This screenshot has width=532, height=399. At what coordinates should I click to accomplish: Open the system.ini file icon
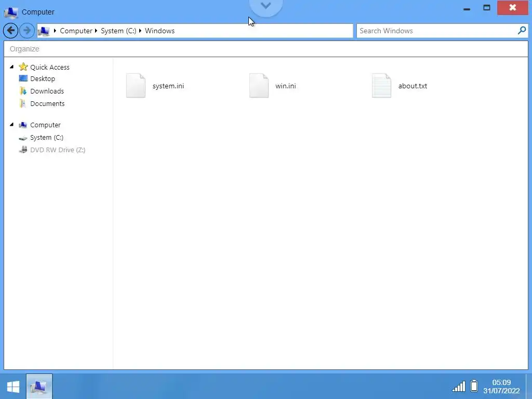136,86
